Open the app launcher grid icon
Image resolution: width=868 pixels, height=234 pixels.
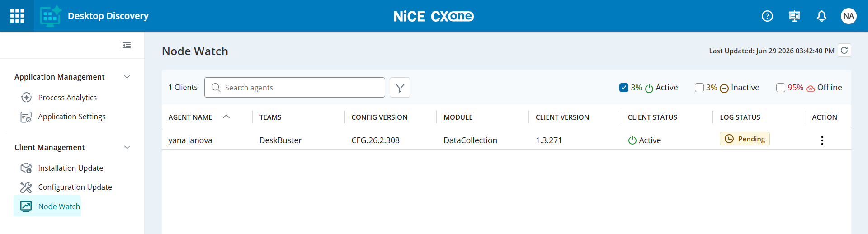coord(17,16)
